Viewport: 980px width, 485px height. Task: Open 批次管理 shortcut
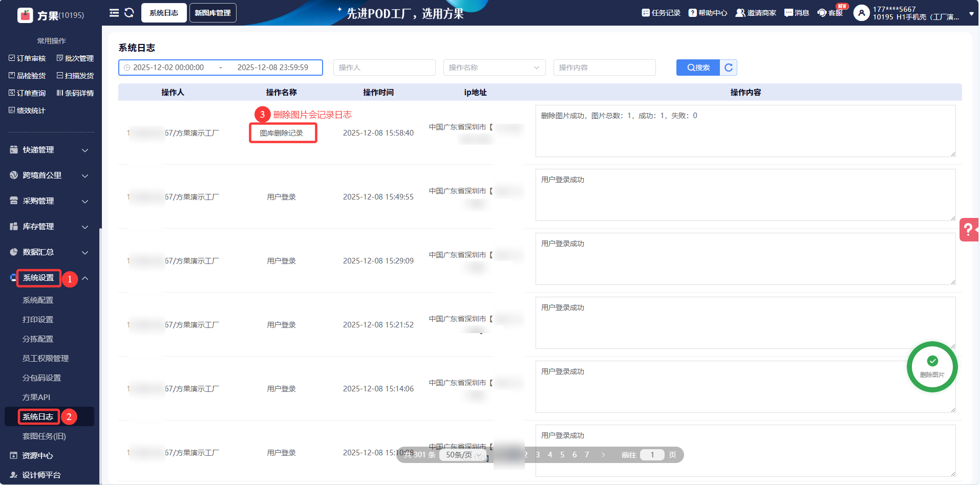tap(75, 58)
